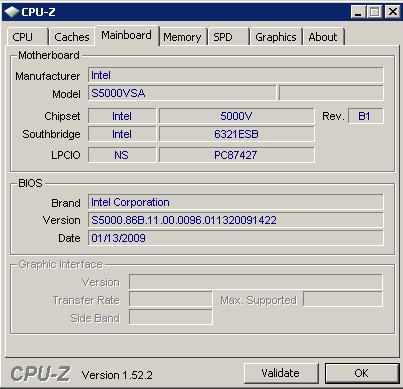Click the Side Band field
The height and width of the screenshot is (389, 403).
(x=171, y=317)
